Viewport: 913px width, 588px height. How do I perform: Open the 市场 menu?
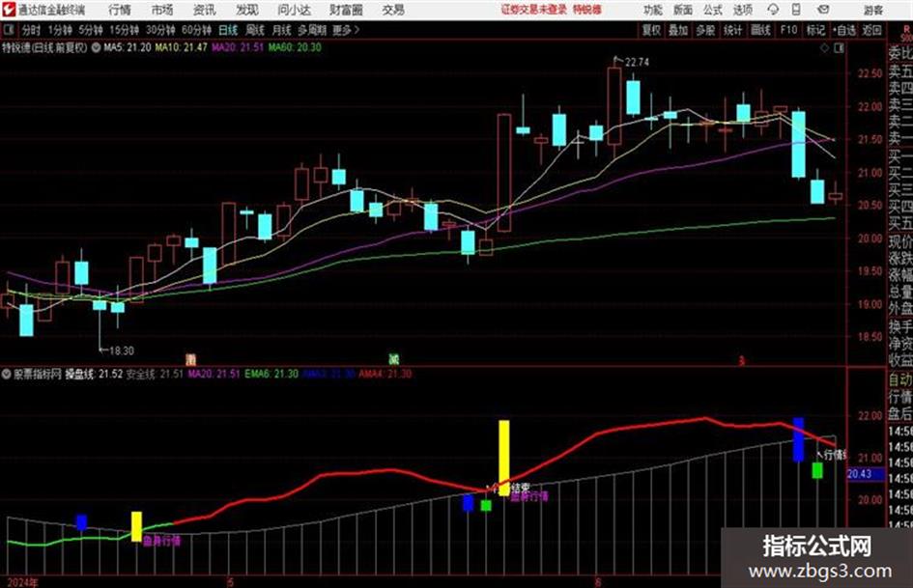pos(162,10)
